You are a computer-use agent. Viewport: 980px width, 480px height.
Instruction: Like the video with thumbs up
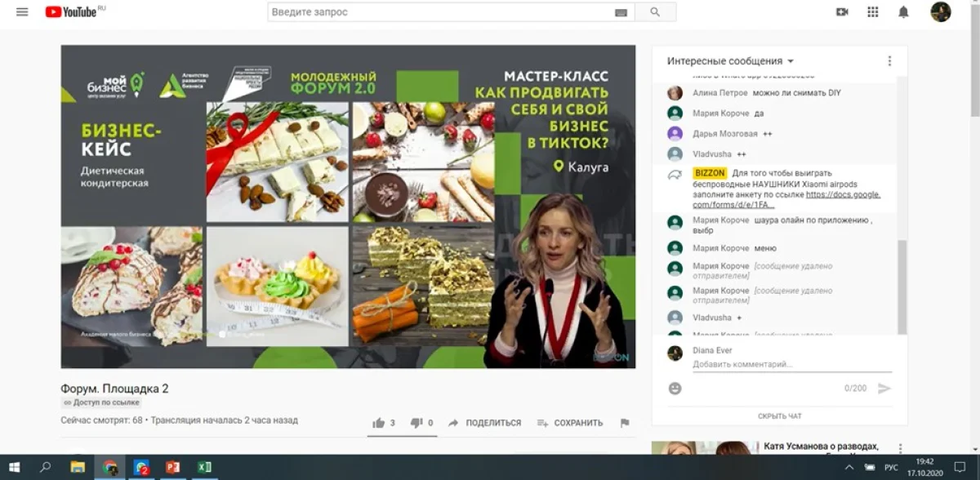pos(379,423)
